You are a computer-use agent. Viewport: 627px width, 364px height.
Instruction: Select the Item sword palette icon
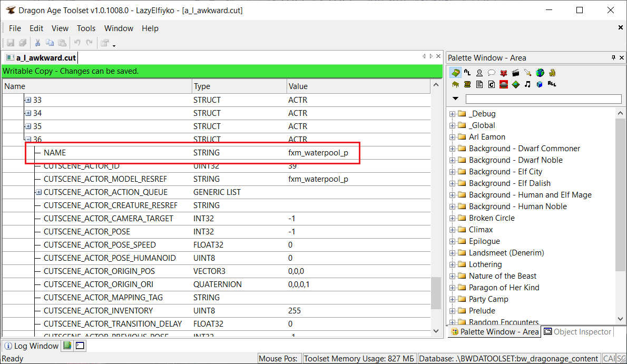coord(528,73)
